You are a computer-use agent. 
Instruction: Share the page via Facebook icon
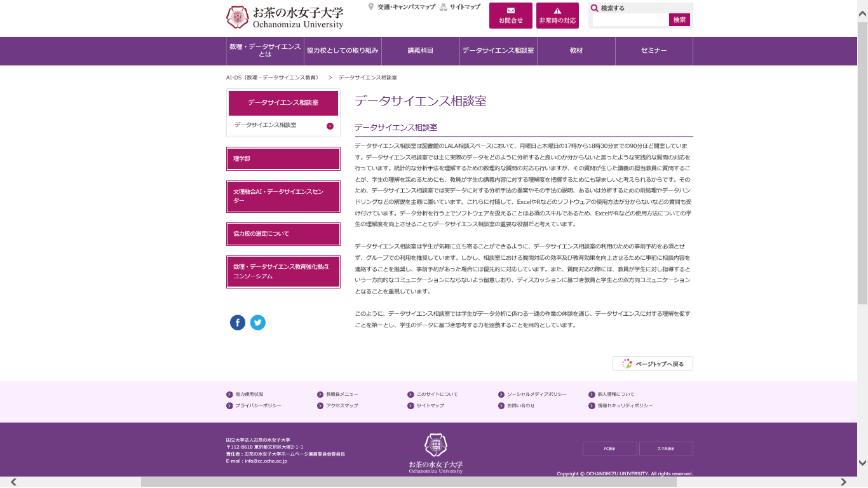[x=238, y=323]
